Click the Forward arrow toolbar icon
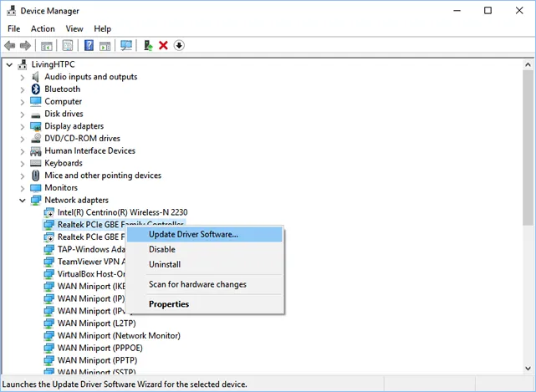 point(25,45)
